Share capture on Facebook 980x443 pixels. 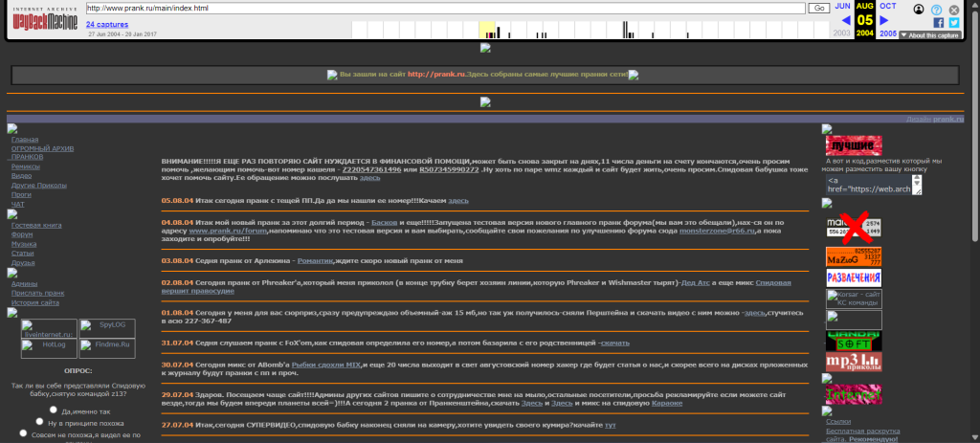[938, 21]
